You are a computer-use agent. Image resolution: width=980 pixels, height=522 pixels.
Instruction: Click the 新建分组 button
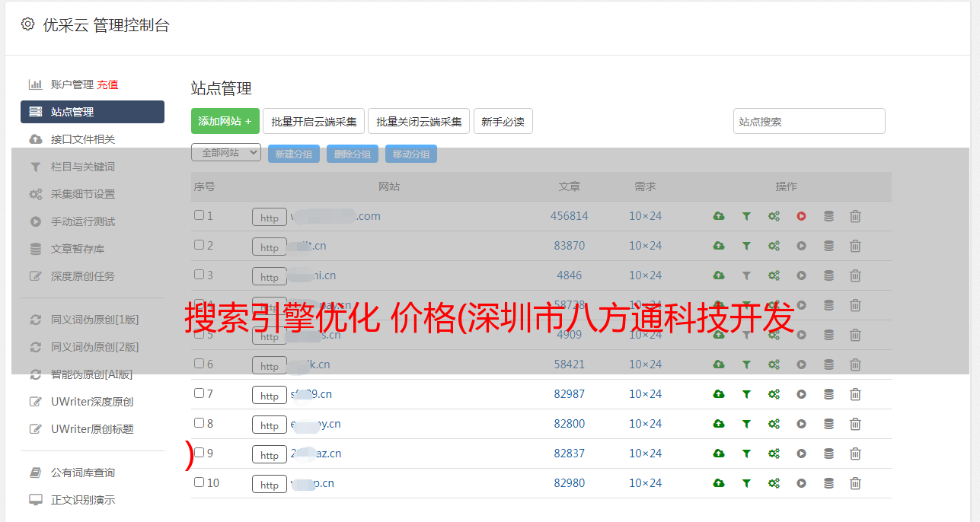tap(294, 154)
